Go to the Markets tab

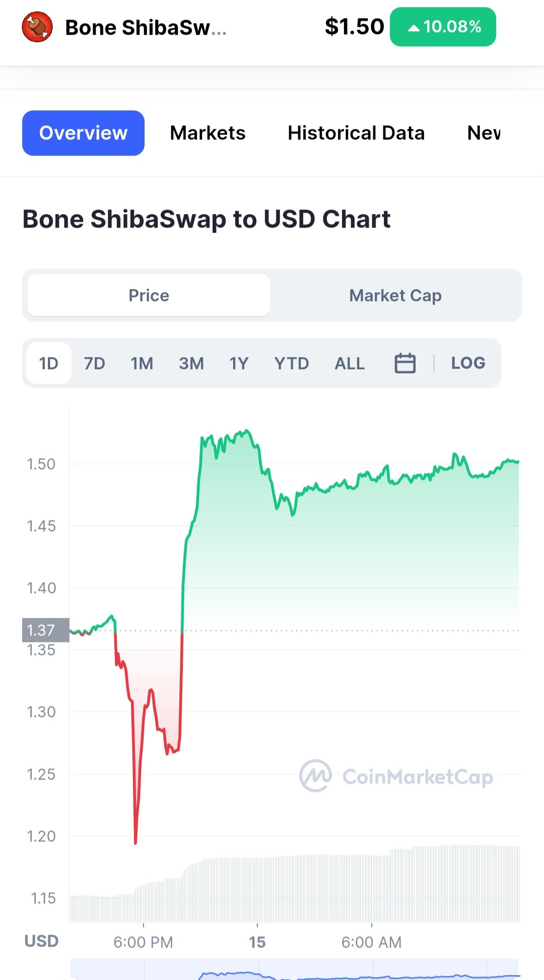point(208,133)
